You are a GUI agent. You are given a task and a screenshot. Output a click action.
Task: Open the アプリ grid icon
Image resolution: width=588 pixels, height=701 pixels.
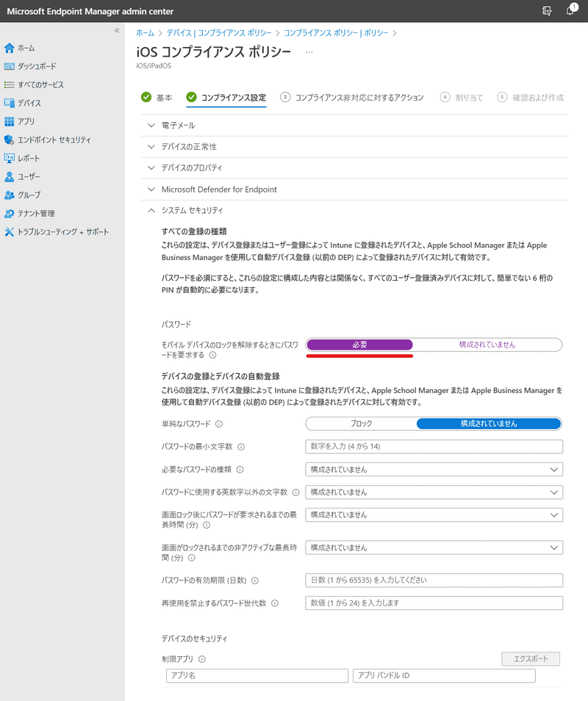pyautogui.click(x=10, y=121)
